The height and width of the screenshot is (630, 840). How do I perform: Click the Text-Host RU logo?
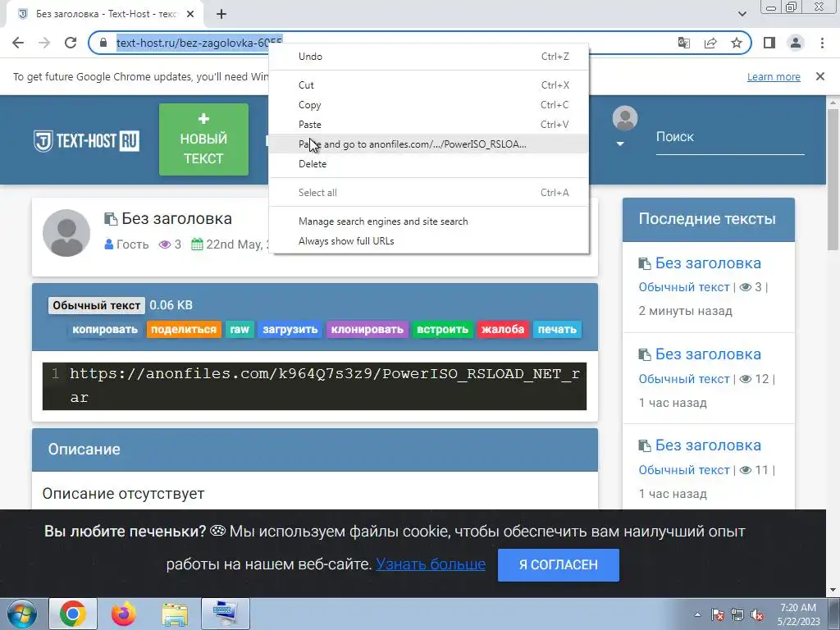pos(86,141)
